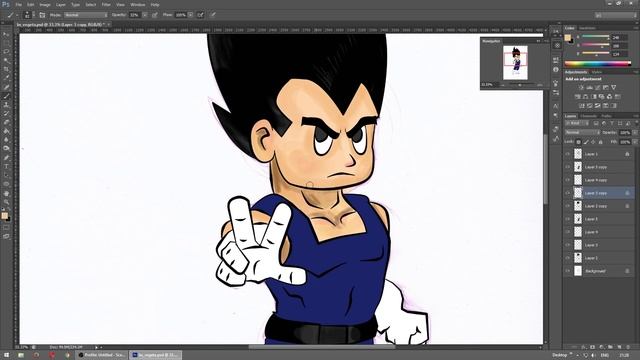Screen dimensions: 640x360
Task: Add a Levels adjustment
Action: [589, 87]
